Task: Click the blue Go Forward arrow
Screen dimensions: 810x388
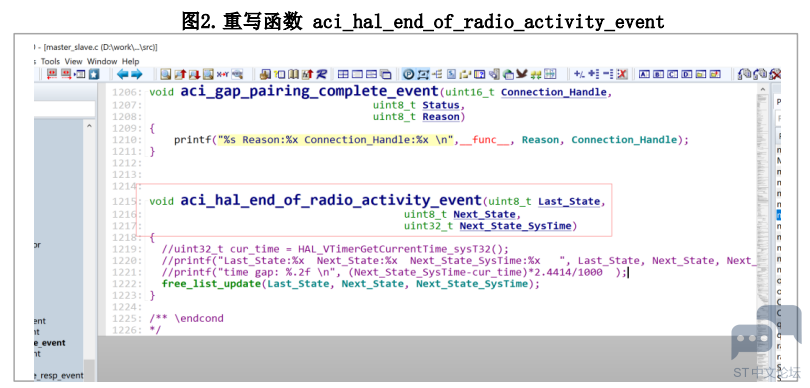Action: [136, 74]
